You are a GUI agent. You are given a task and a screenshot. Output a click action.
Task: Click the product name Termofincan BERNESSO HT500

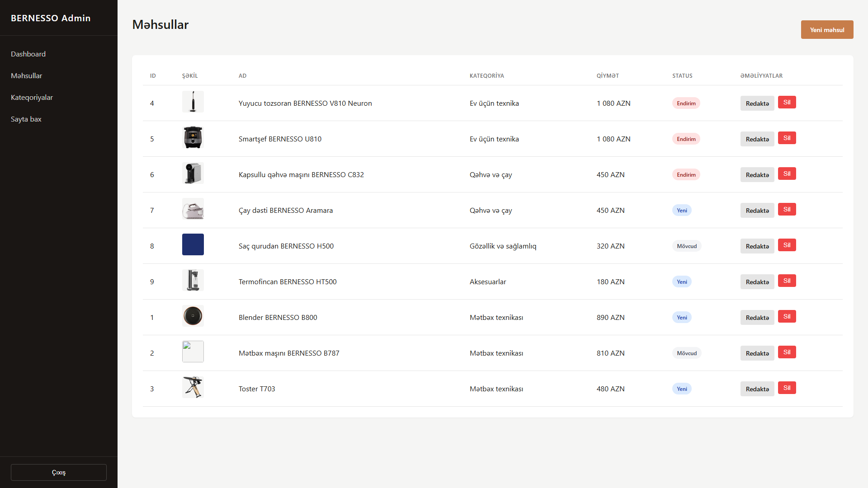288,282
